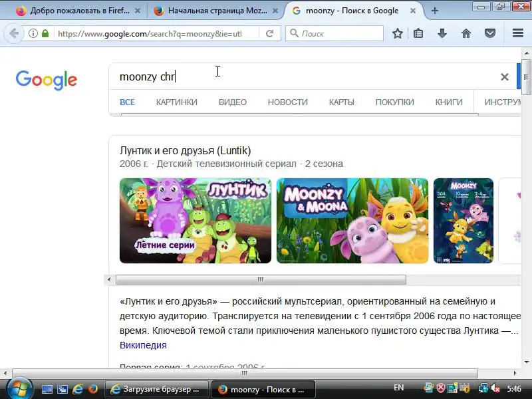Switch to the 'Добро пожаловать в Firef...' tab

(78, 11)
